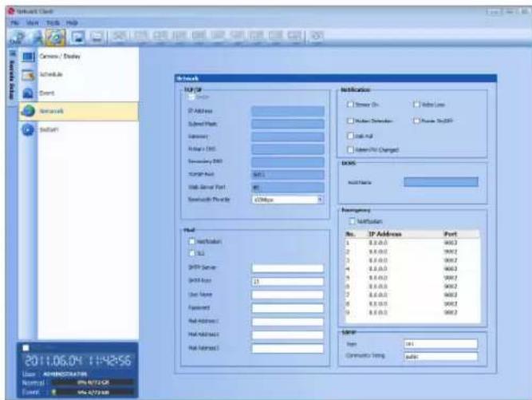This screenshot has height=400, width=532.
Task: Select emergency table row number 6
Action: [x=412, y=287]
